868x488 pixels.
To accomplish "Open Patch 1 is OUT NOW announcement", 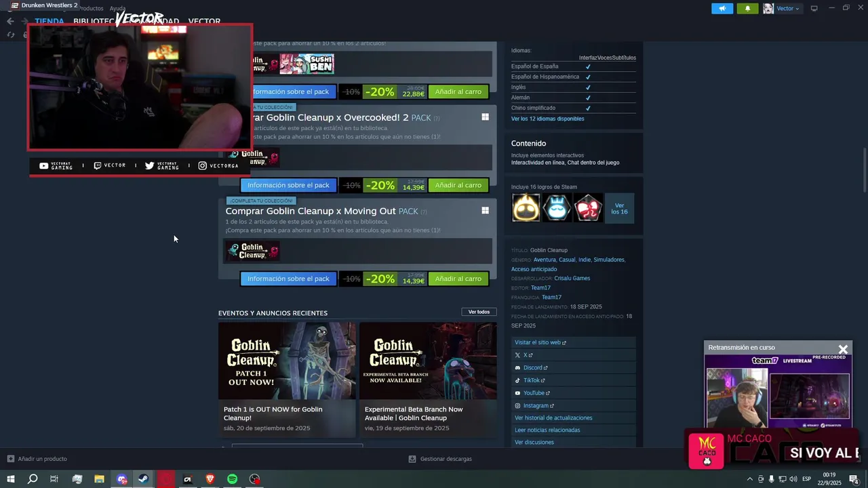I will point(287,380).
